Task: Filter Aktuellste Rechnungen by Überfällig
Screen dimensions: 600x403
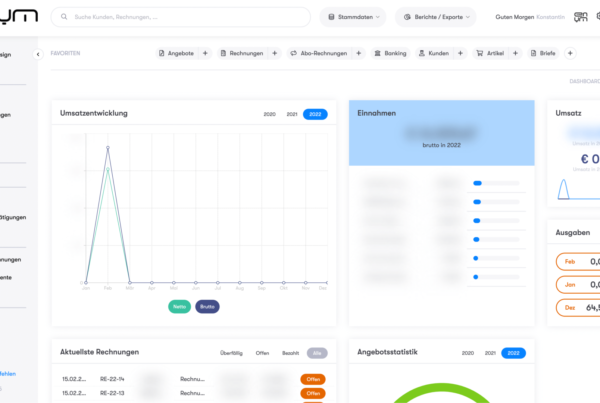Action: point(230,353)
